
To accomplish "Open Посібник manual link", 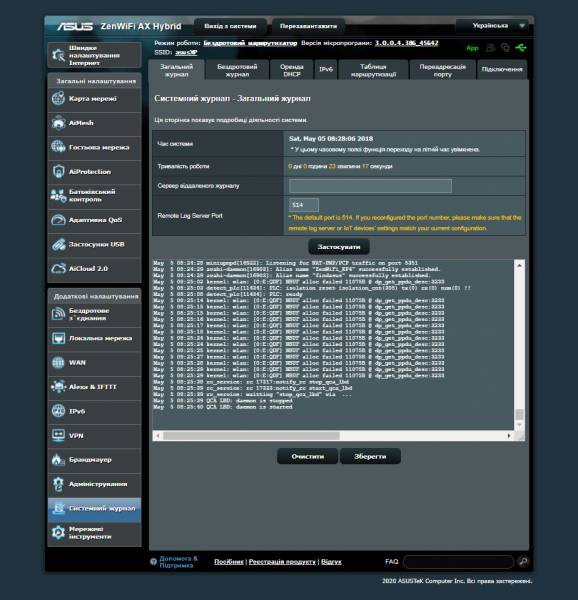I will (229, 562).
